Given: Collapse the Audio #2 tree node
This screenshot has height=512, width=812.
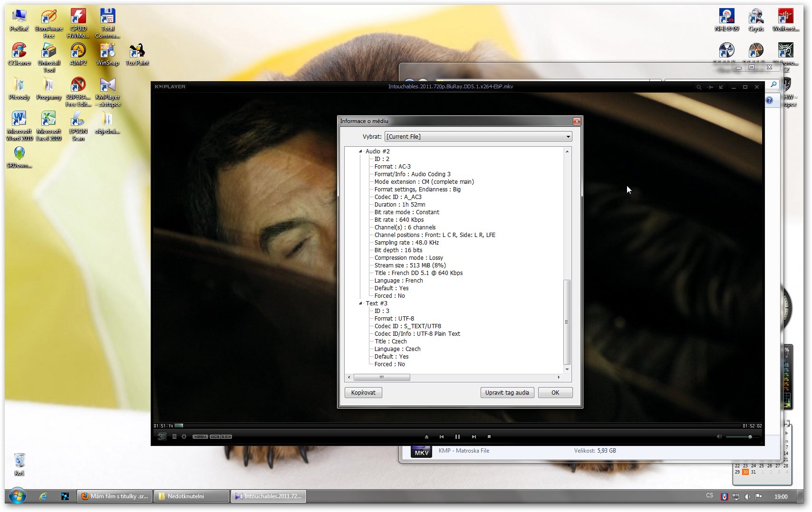Looking at the screenshot, I should [360, 152].
